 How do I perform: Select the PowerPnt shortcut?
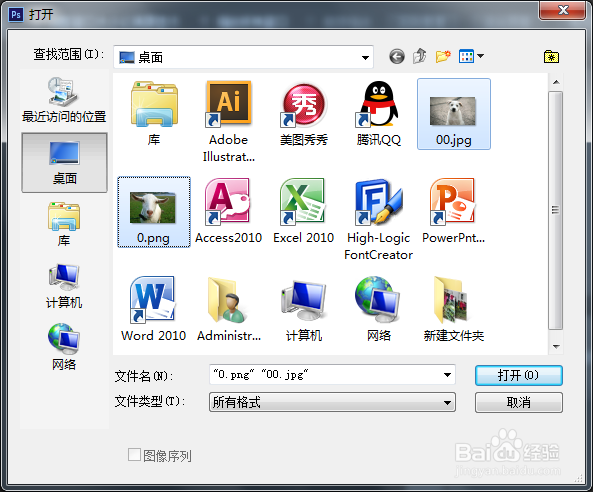click(453, 212)
